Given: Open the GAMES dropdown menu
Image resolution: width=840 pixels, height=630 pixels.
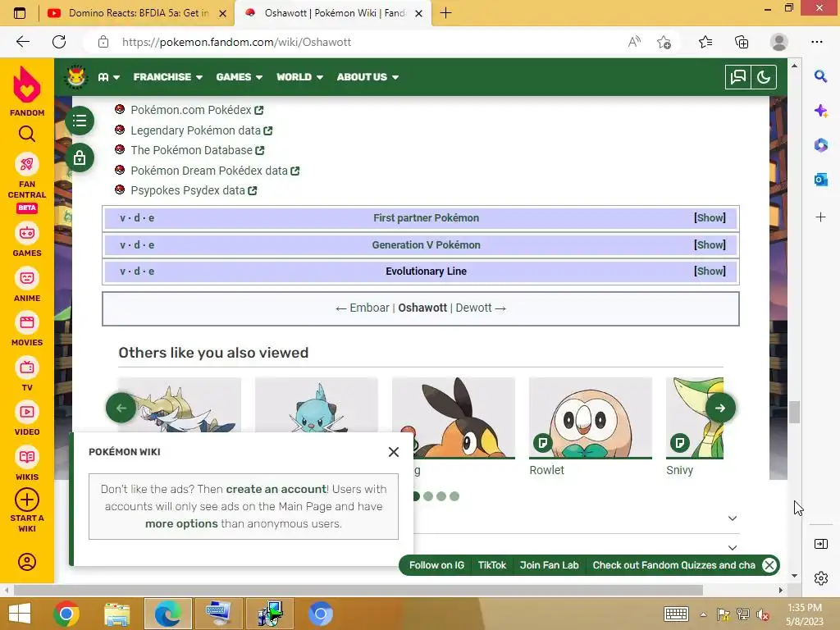Looking at the screenshot, I should [x=240, y=77].
